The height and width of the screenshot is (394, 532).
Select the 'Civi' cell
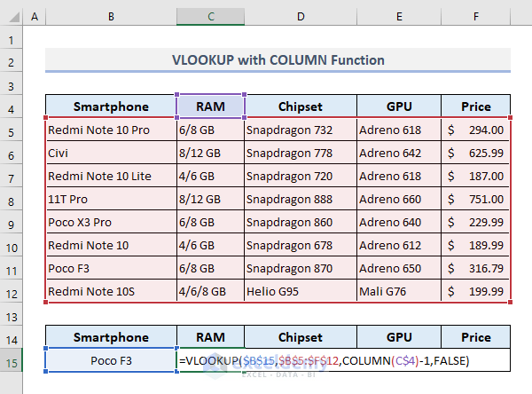pos(112,153)
